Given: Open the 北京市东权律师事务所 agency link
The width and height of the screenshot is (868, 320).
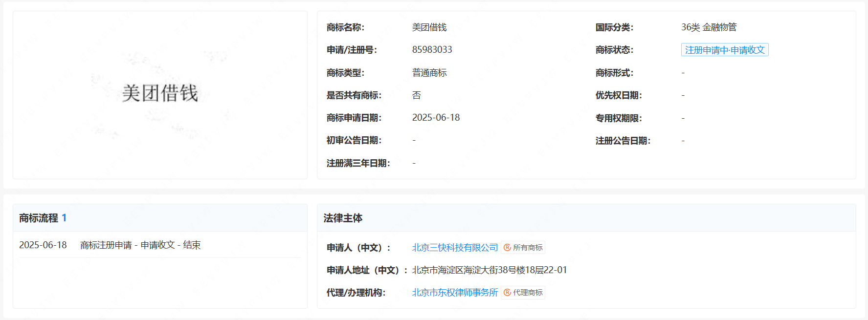Looking at the screenshot, I should click(455, 293).
